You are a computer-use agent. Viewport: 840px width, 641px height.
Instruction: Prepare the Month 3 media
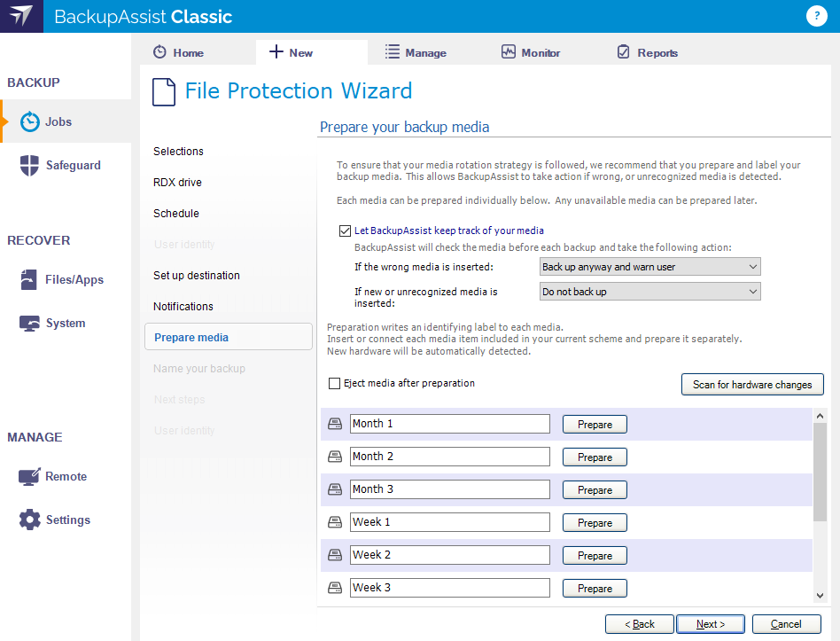[x=595, y=490]
